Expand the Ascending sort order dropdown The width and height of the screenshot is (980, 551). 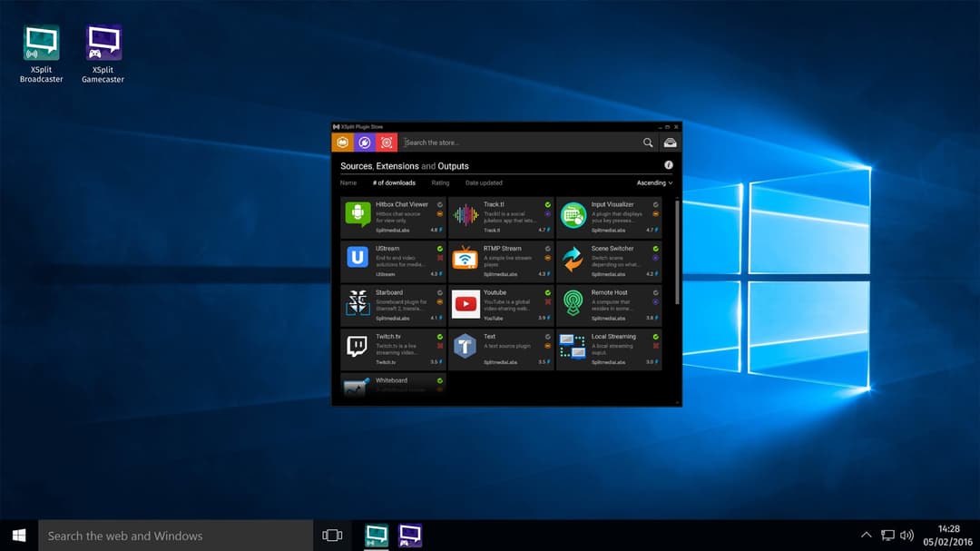pyautogui.click(x=654, y=182)
